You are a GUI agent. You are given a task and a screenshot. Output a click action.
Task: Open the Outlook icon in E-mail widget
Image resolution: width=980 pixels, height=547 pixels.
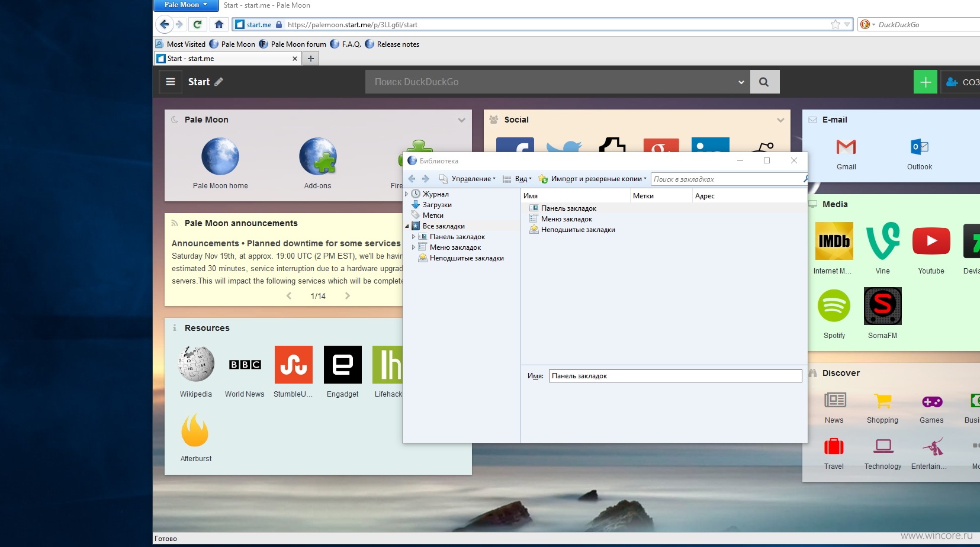(920, 146)
